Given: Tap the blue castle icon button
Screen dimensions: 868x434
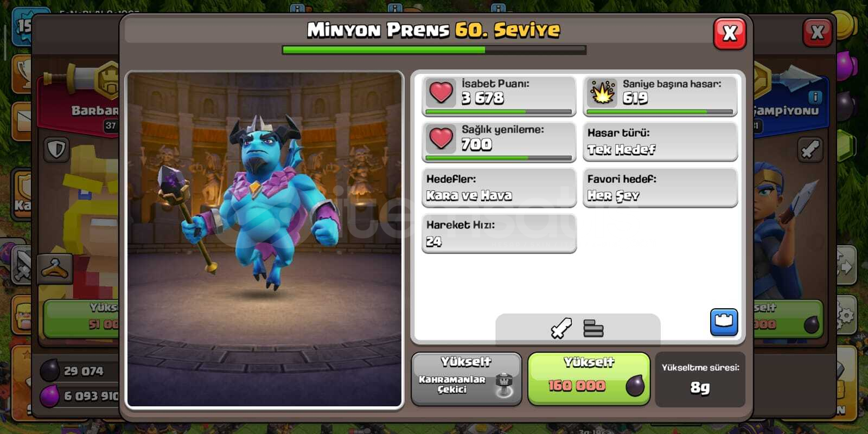Looking at the screenshot, I should click(x=724, y=322).
